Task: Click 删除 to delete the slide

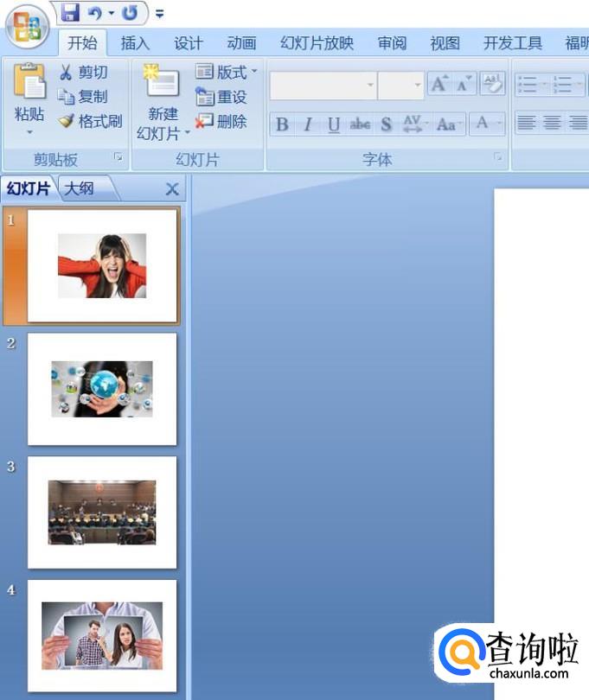Action: 221,121
